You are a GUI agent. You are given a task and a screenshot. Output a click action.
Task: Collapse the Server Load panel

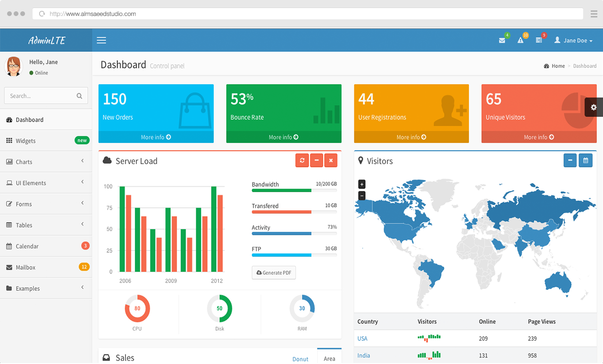click(317, 161)
